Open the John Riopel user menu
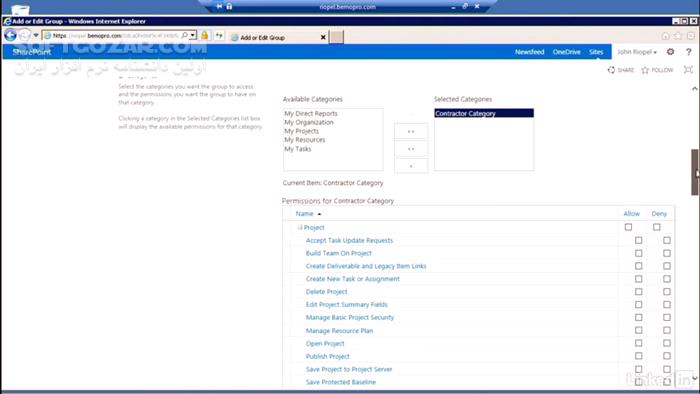The height and width of the screenshot is (394, 700). 637,52
